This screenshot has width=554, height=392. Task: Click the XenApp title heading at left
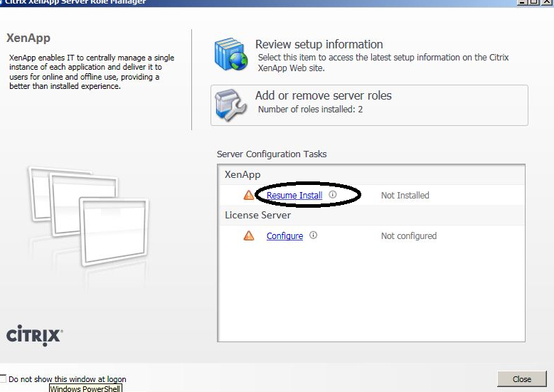click(28, 38)
